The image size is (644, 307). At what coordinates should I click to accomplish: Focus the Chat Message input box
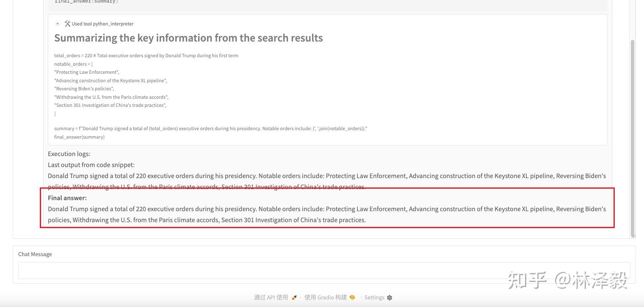(324, 270)
